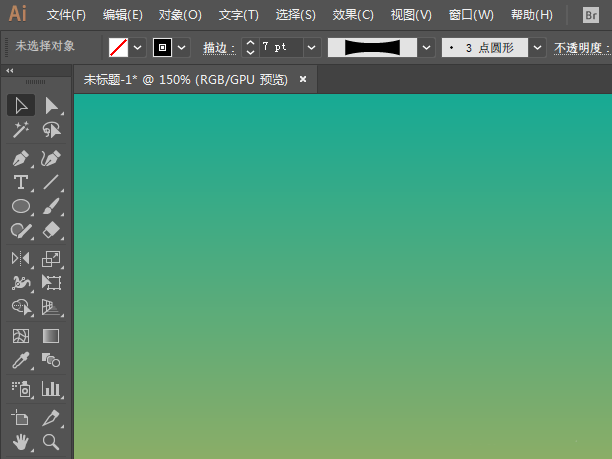The image size is (612, 459).
Task: Open the 对象(O) menu
Action: [x=180, y=15]
